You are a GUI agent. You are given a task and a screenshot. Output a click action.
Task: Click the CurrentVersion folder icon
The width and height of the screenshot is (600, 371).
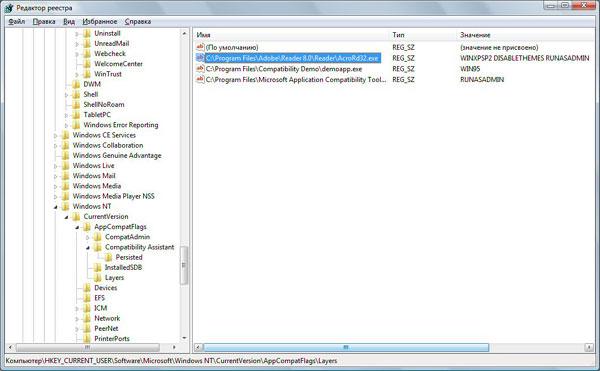pyautogui.click(x=77, y=216)
